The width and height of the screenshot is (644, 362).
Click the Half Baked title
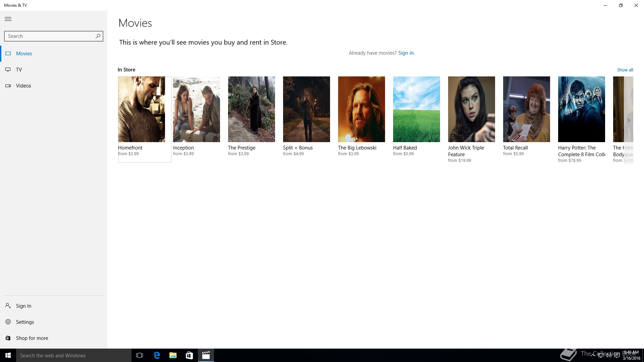point(405,148)
